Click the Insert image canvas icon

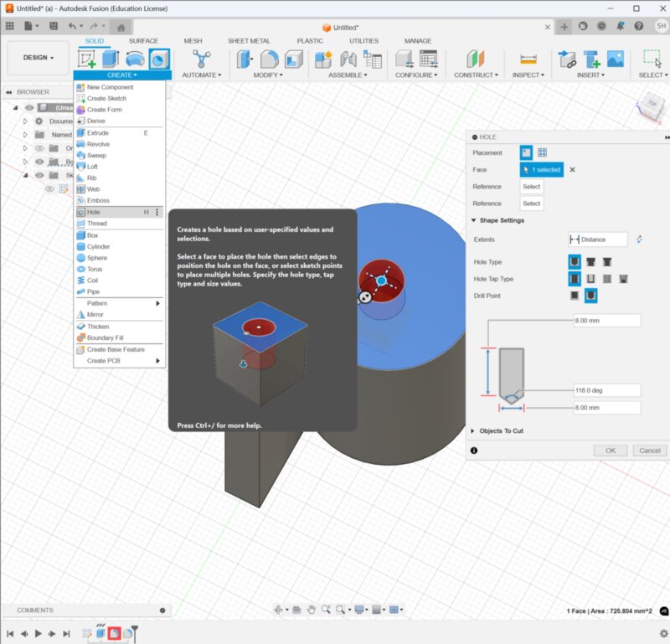(x=616, y=59)
